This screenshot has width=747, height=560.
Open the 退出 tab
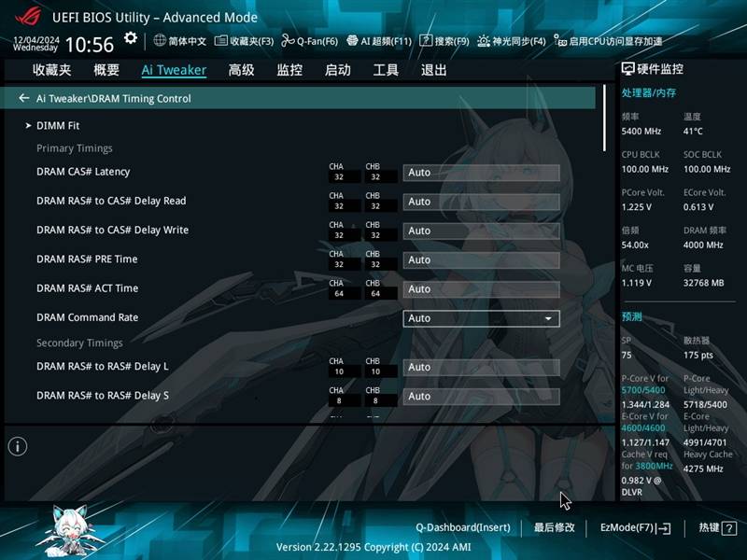point(433,70)
